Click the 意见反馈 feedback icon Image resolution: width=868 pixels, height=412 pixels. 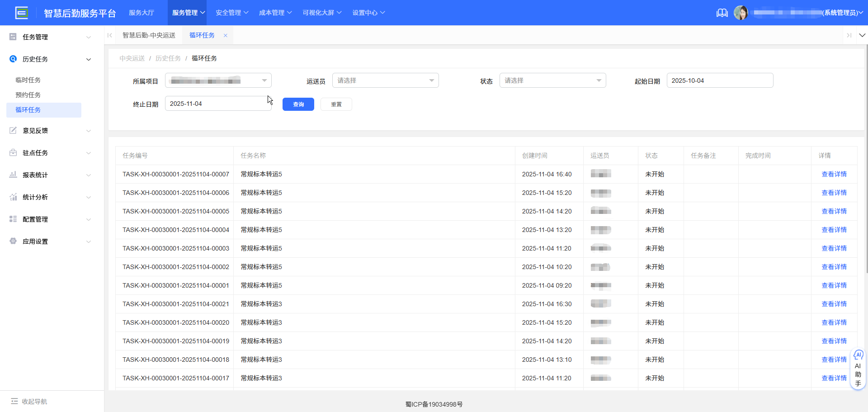coord(13,130)
